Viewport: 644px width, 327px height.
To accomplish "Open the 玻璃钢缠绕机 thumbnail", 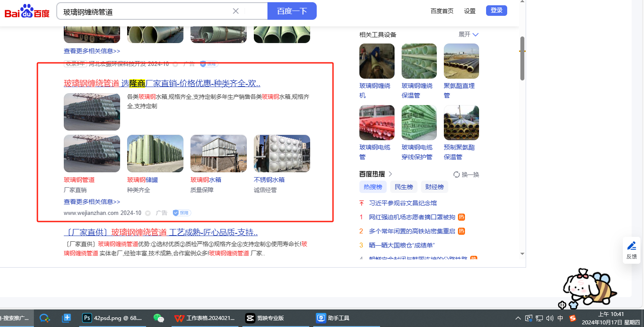I will click(377, 61).
